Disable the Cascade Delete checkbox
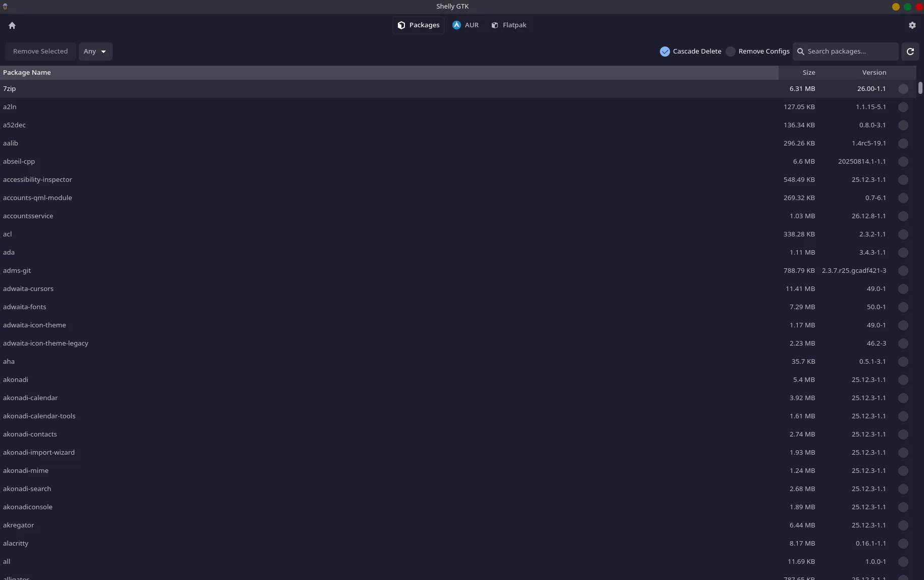The image size is (924, 580). point(665,52)
